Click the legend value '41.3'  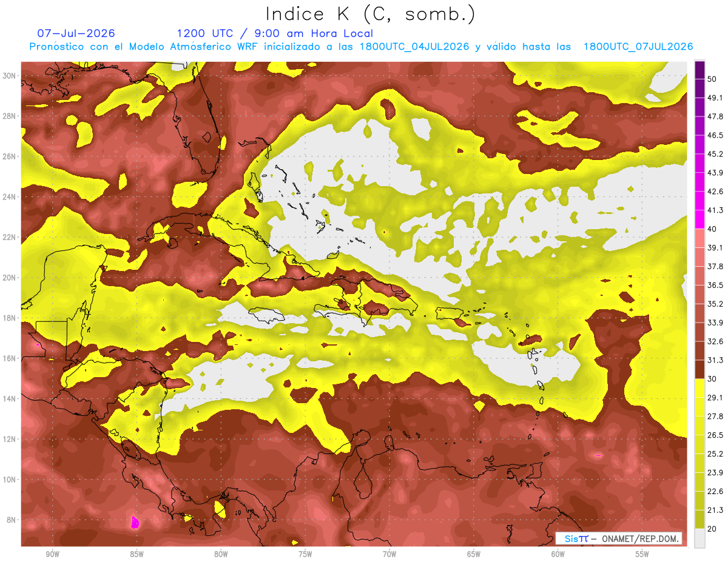(715, 210)
